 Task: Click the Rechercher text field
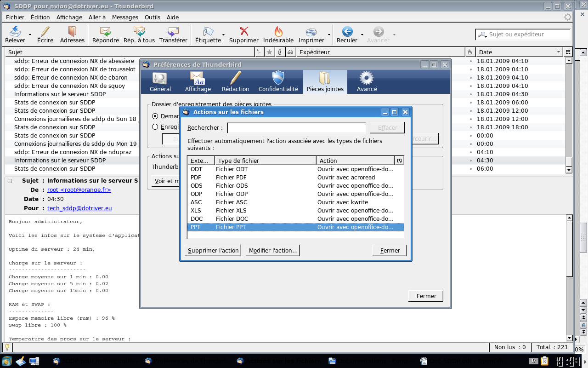(296, 128)
